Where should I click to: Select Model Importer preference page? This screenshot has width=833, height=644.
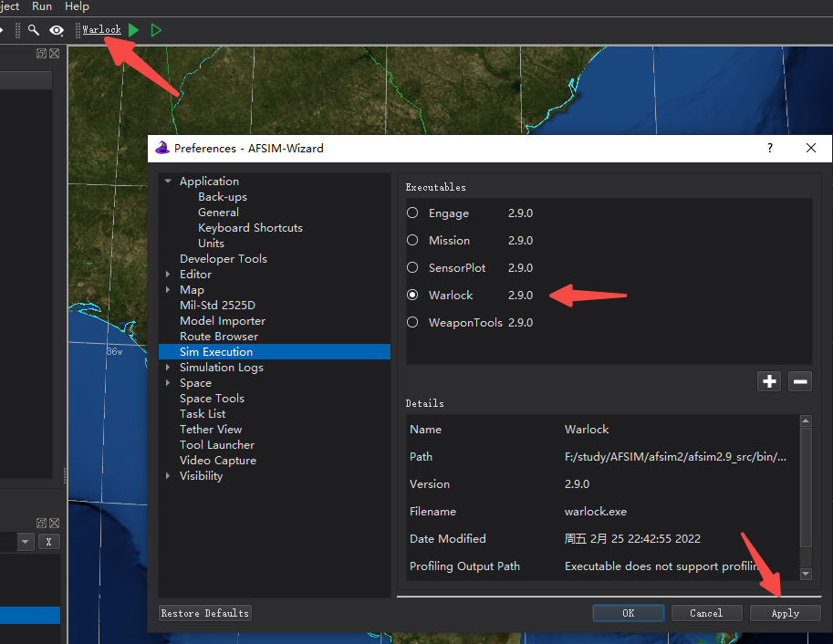[223, 321]
